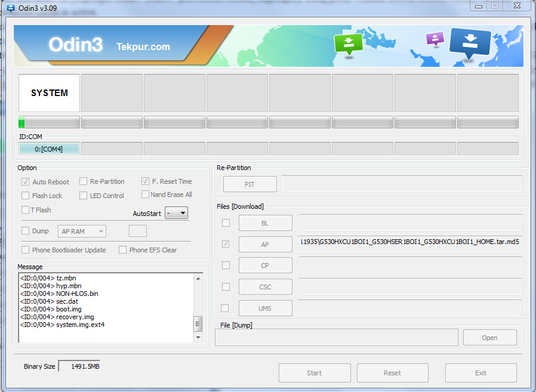Viewport: 536px width, 392px height.
Task: Click the Exit button
Action: pyautogui.click(x=480, y=373)
